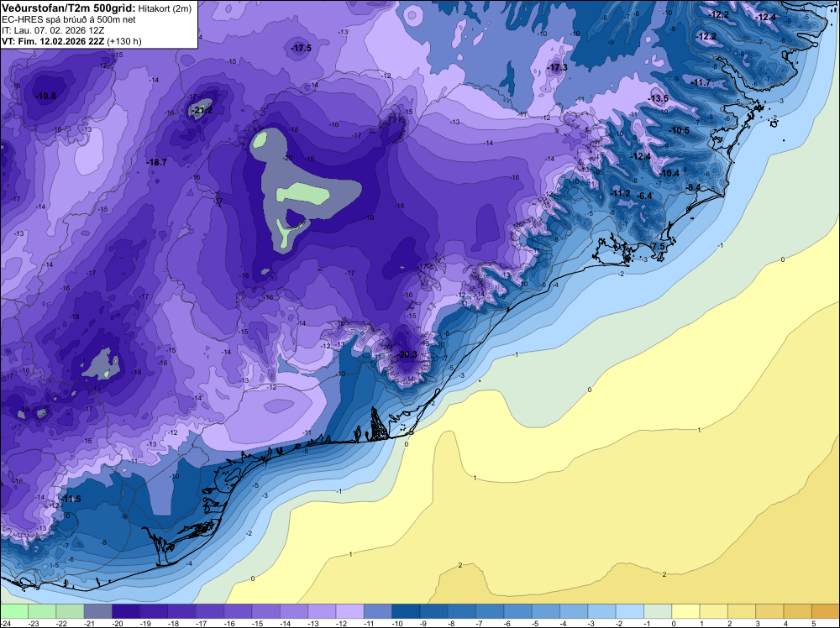840x628 pixels.
Task: Click the legend swatch right of the -17 label
Action: click(209, 611)
